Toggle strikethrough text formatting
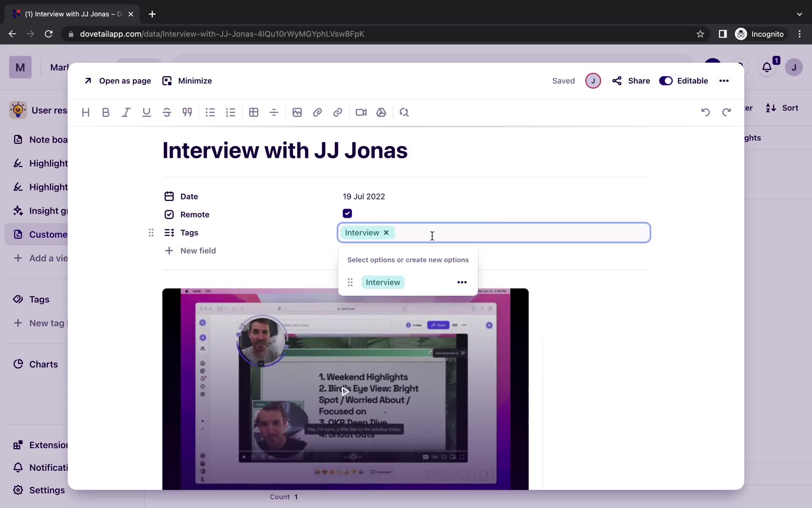Screen dimensions: 812x508 (x=166, y=112)
